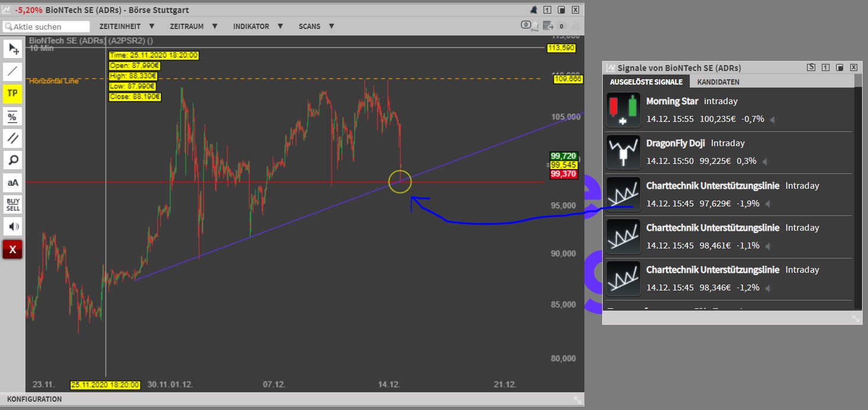Click the detach window icon on chart title bar

561,10
